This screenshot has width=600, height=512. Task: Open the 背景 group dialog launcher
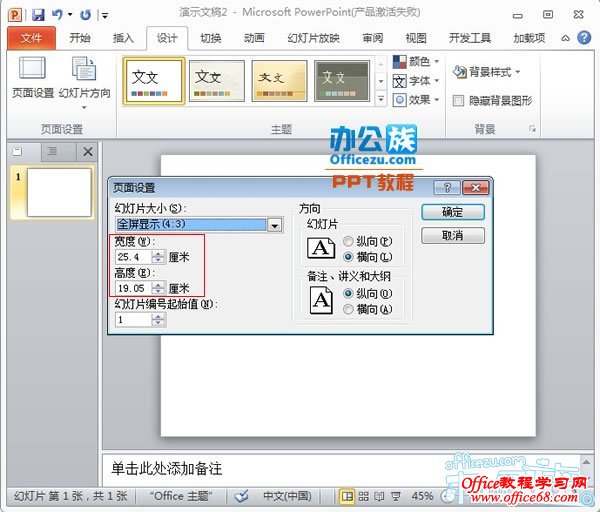coord(532,129)
